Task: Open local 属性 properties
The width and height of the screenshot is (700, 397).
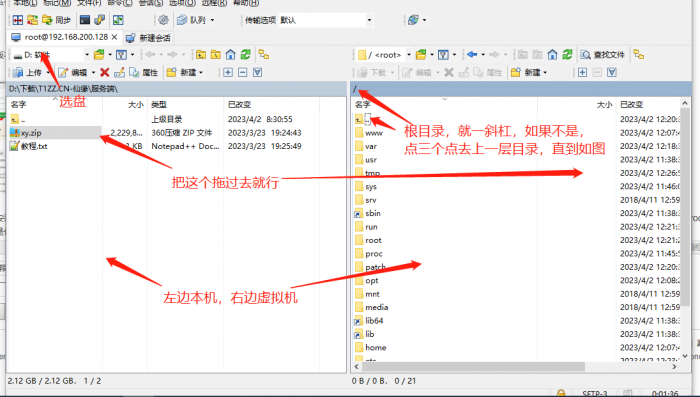Action: point(143,72)
